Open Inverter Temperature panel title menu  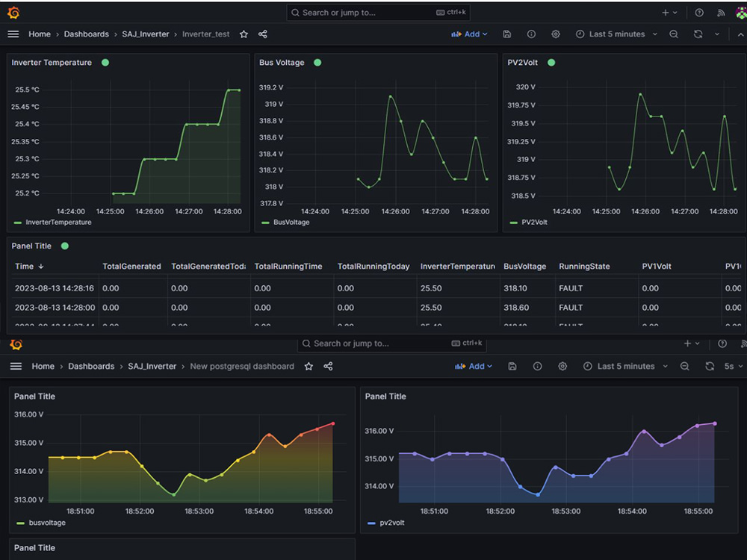[x=52, y=63]
